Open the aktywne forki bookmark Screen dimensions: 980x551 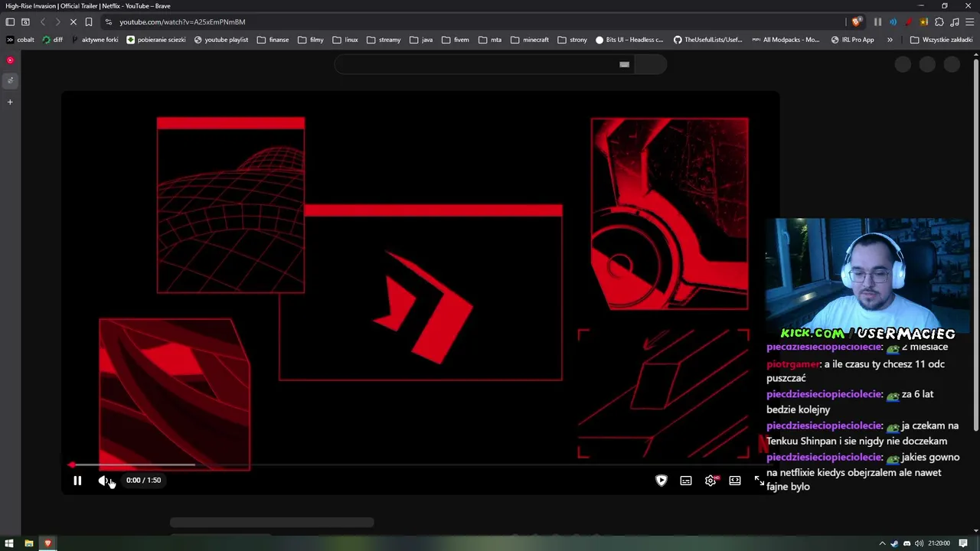pos(95,40)
